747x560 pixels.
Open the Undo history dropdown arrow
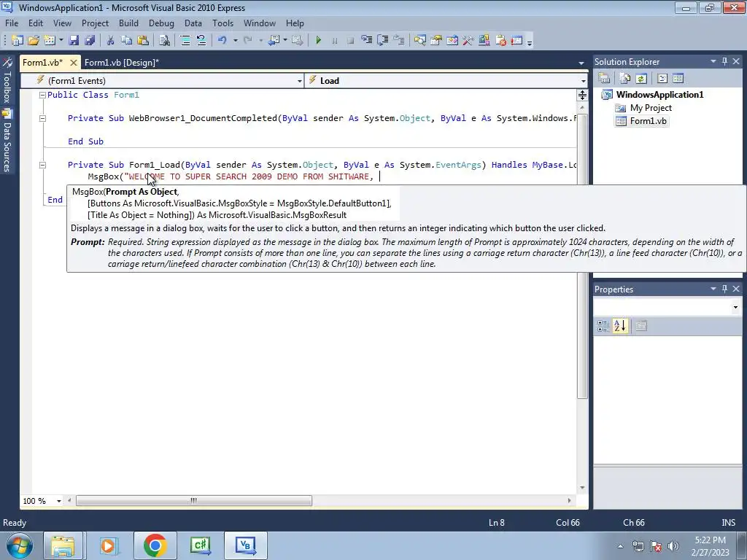(236, 41)
